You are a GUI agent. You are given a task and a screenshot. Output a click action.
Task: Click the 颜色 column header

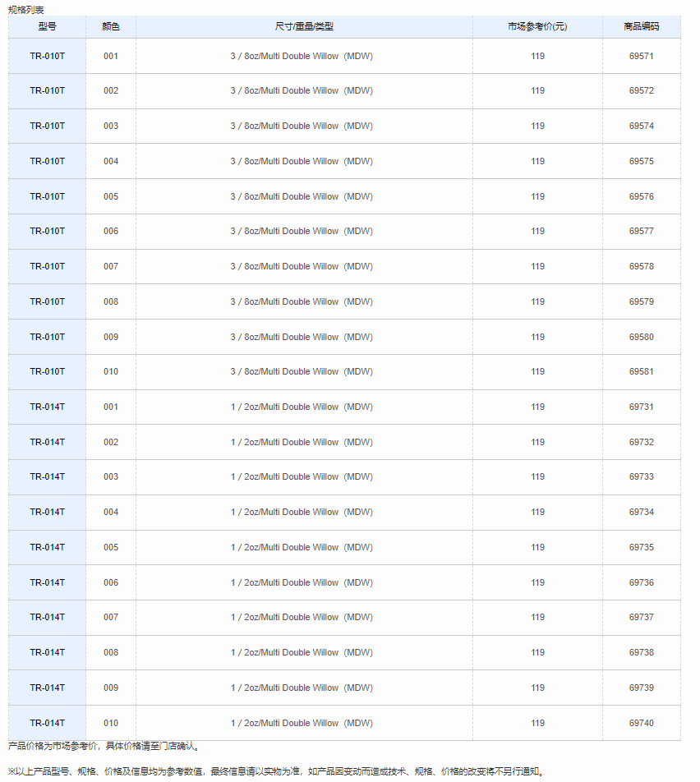coord(111,26)
